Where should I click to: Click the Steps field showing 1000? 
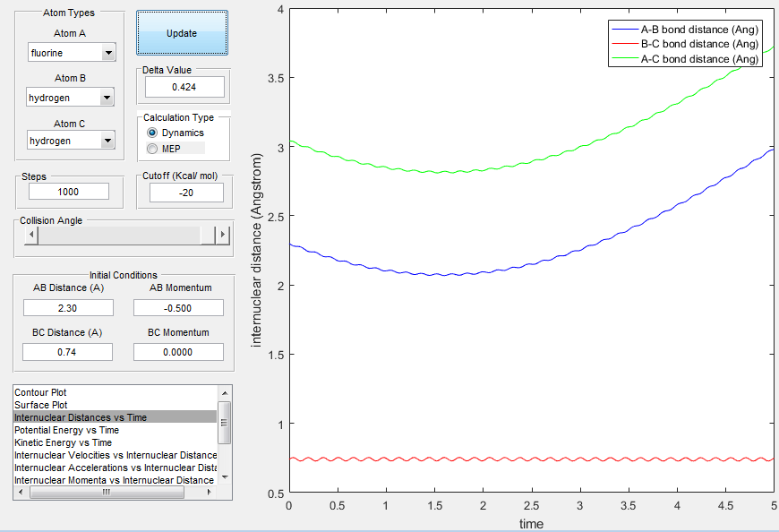(69, 192)
